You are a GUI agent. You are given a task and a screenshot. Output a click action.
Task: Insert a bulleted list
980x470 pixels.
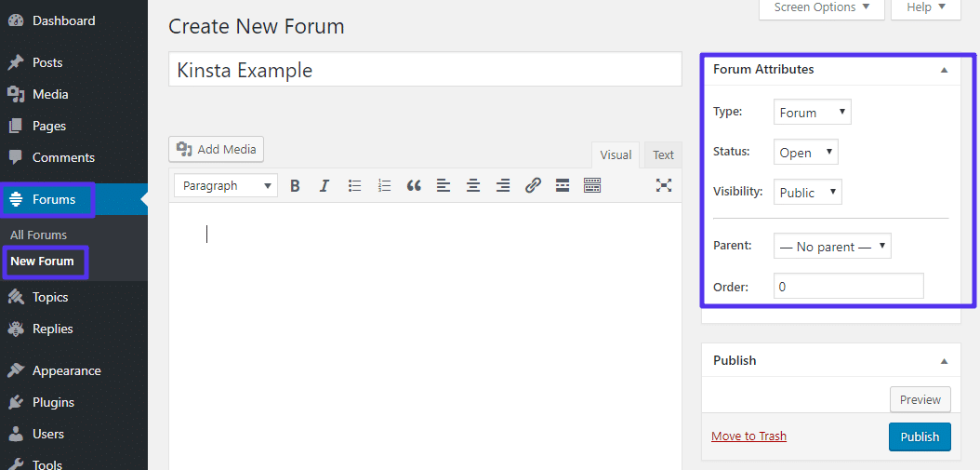coord(354,186)
